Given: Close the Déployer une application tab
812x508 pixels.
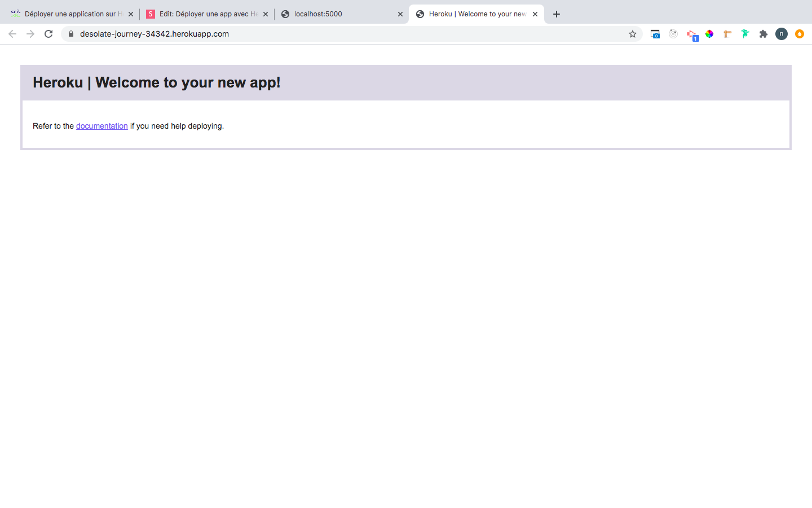Looking at the screenshot, I should point(131,14).
